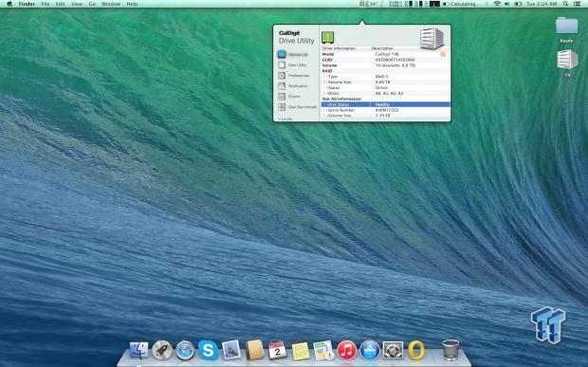The height and width of the screenshot is (367, 588).
Task: Click the CalDigit T4 enclosure image
Action: [x=432, y=38]
